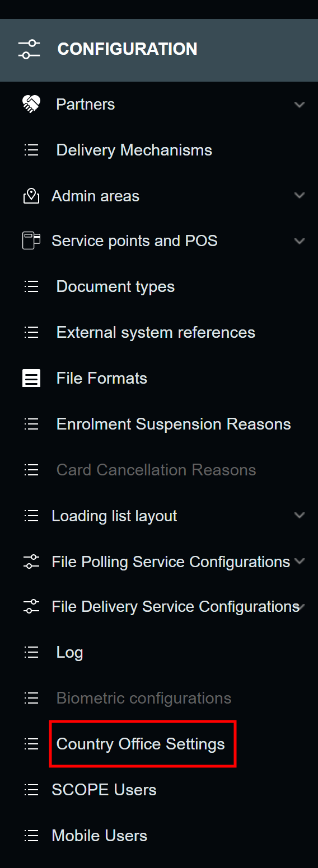
Task: Open Mobile Users page
Action: 100,836
